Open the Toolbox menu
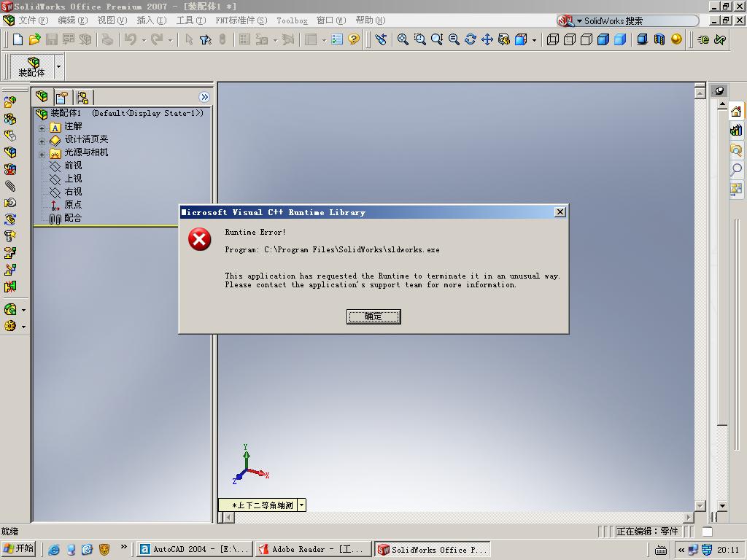This screenshot has height=560, width=747. 292,20
